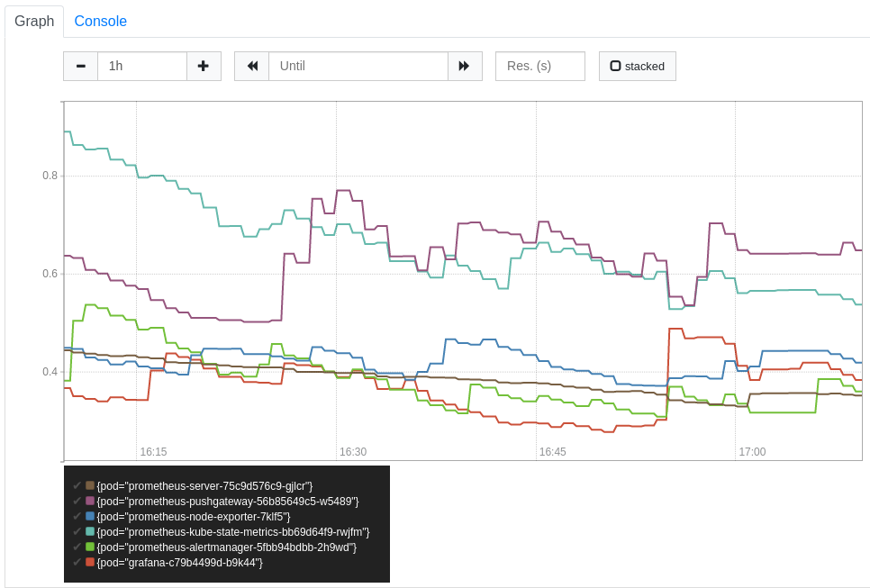Image resolution: width=870 pixels, height=588 pixels.
Task: Toggle checkmark for prometheus-node-exporter series
Action: 77,516
